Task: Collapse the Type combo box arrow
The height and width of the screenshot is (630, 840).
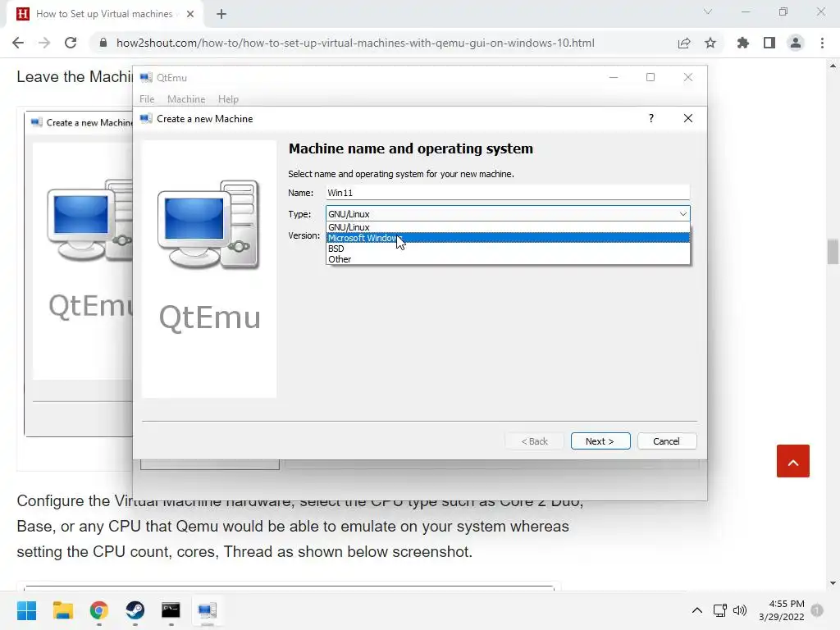Action: coord(682,214)
